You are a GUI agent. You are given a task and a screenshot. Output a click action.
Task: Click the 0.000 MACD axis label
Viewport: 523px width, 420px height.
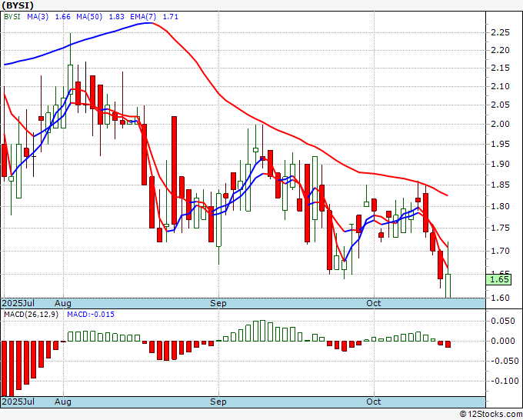pos(503,341)
